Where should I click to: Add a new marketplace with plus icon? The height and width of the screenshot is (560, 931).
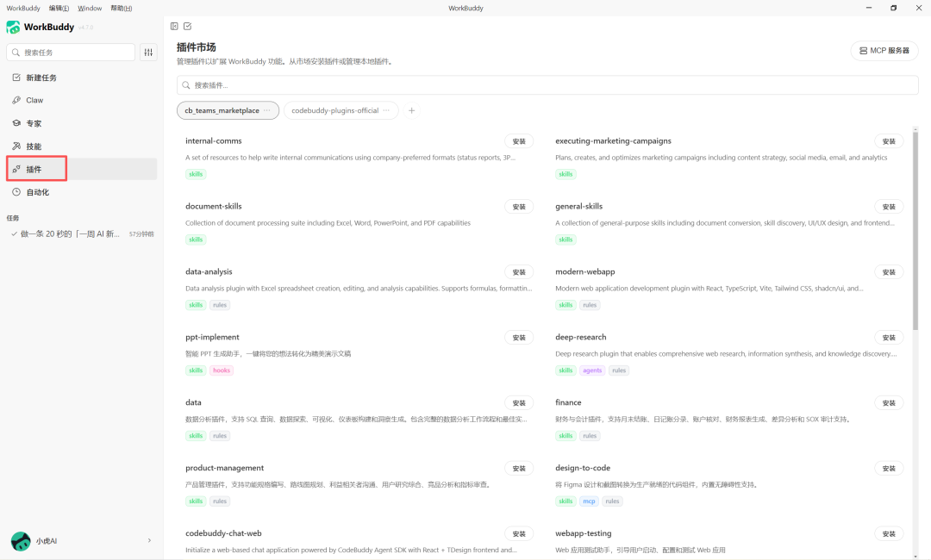click(411, 110)
